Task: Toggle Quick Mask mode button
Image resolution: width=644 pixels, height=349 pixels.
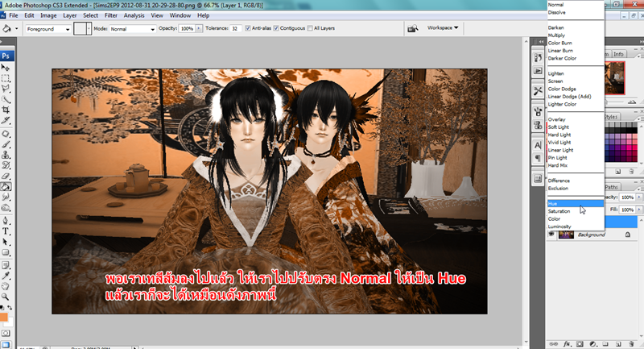Action: point(6,334)
